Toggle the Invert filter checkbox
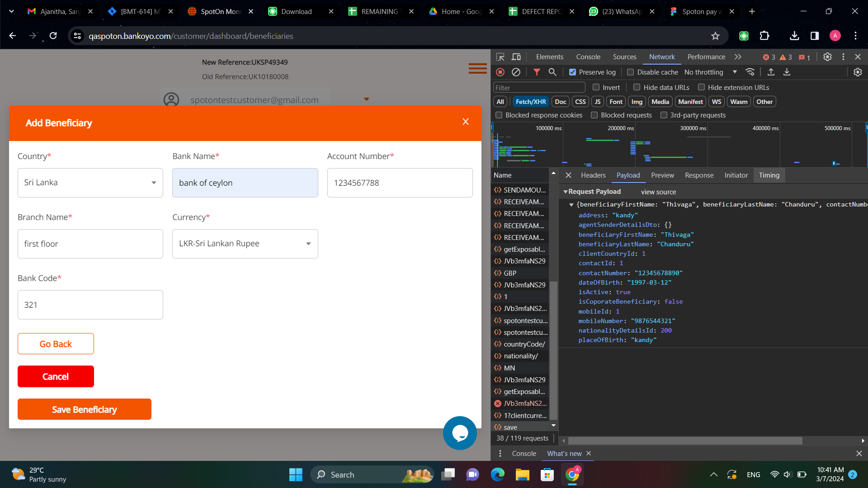This screenshot has width=868, height=488. (596, 87)
